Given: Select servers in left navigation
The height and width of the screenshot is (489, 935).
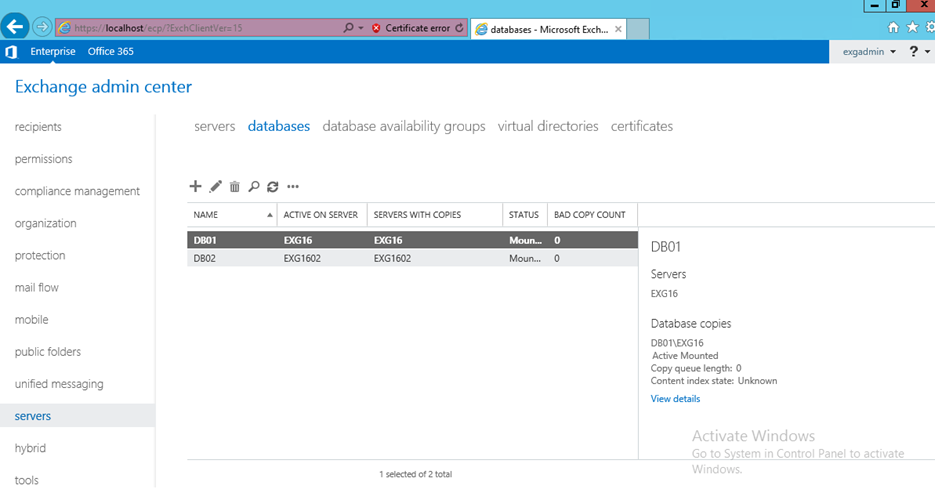Looking at the screenshot, I should [78, 416].
